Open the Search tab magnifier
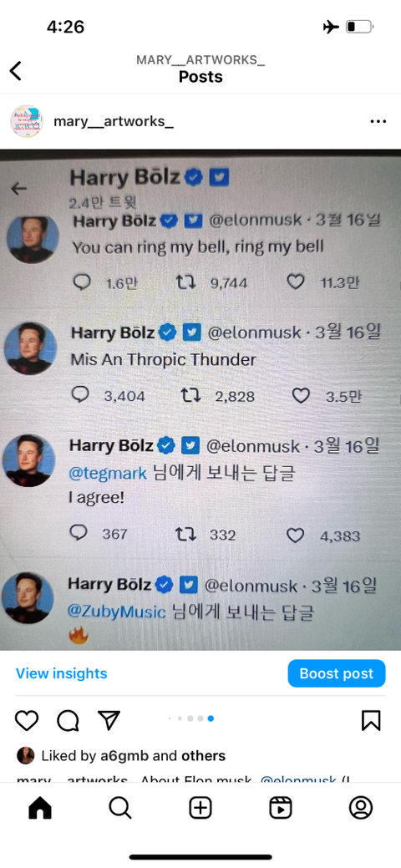This screenshot has width=401, height=868. click(120, 808)
